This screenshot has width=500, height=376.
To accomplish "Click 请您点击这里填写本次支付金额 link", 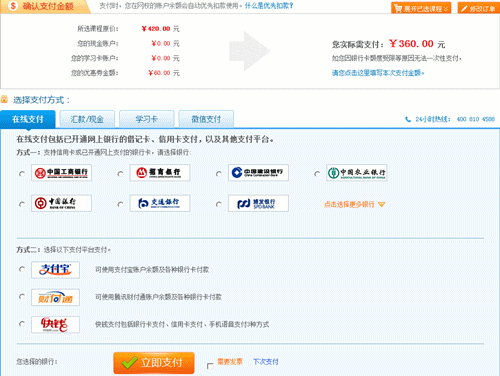I will 378,73.
